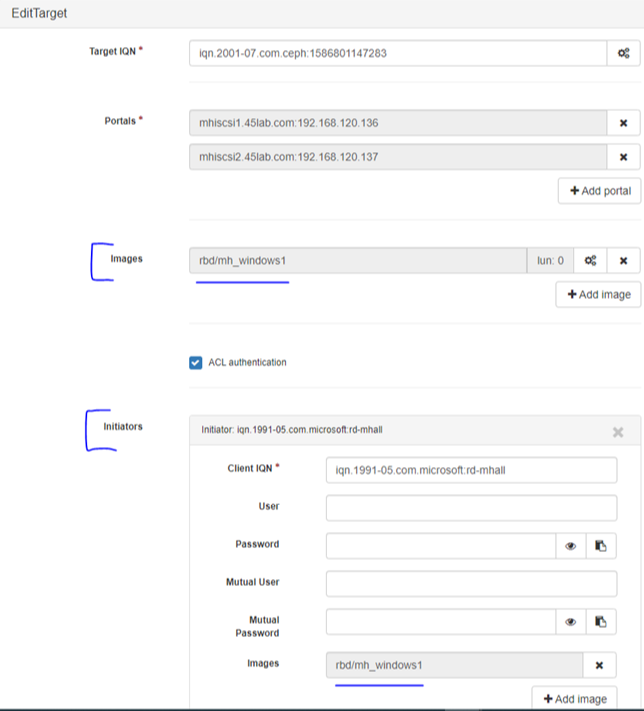Open Target IQN advanced settings gears icon
Viewport: 644px width, 711px height.
(624, 53)
